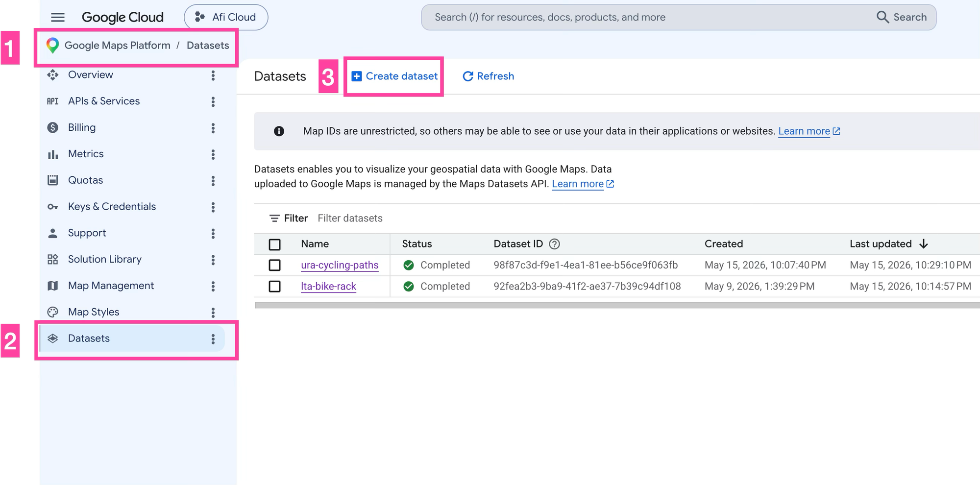The image size is (980, 485).
Task: Click the ura-cycling-paths Completed status icon
Action: (x=408, y=266)
